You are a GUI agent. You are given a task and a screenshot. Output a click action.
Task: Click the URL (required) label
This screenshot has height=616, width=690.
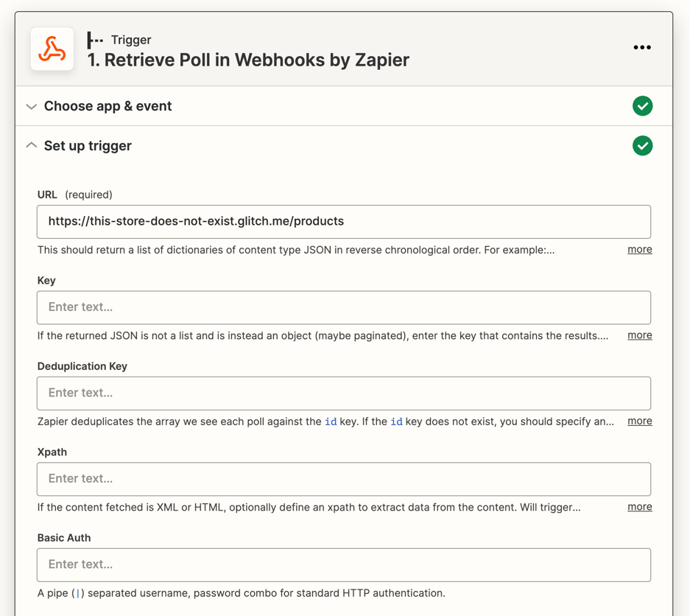pos(75,195)
